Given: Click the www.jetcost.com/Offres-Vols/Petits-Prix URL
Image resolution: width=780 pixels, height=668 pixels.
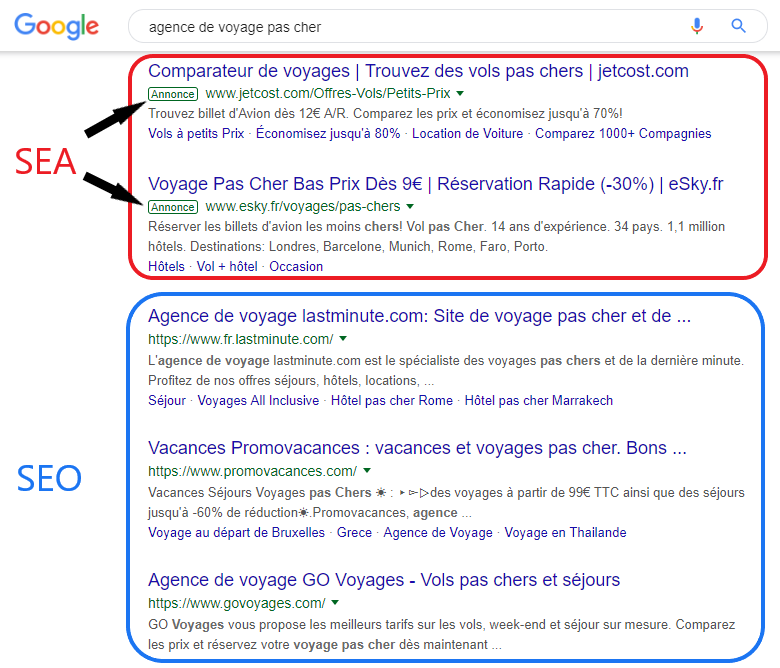Looking at the screenshot, I should tap(328, 94).
